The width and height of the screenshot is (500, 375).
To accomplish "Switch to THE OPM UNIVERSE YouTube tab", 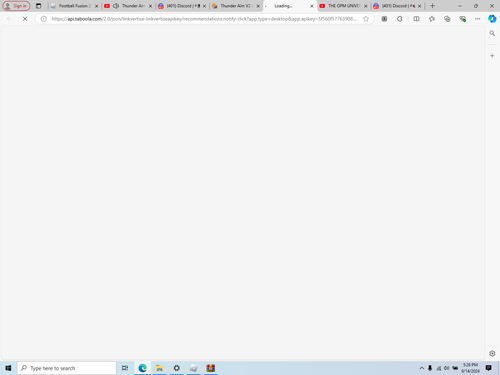I will tap(343, 6).
